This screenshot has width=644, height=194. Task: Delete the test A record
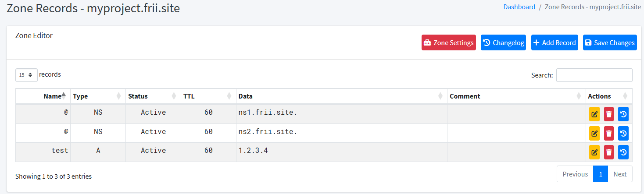click(609, 152)
